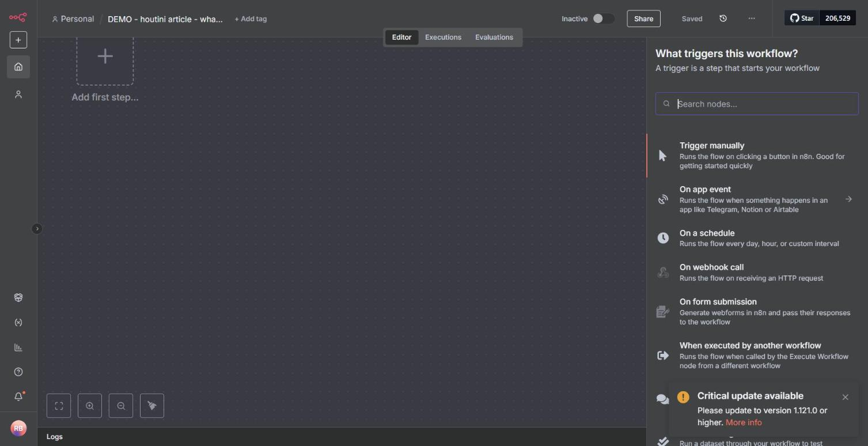
Task: Switch to the Evaluations tab
Action: pos(494,37)
